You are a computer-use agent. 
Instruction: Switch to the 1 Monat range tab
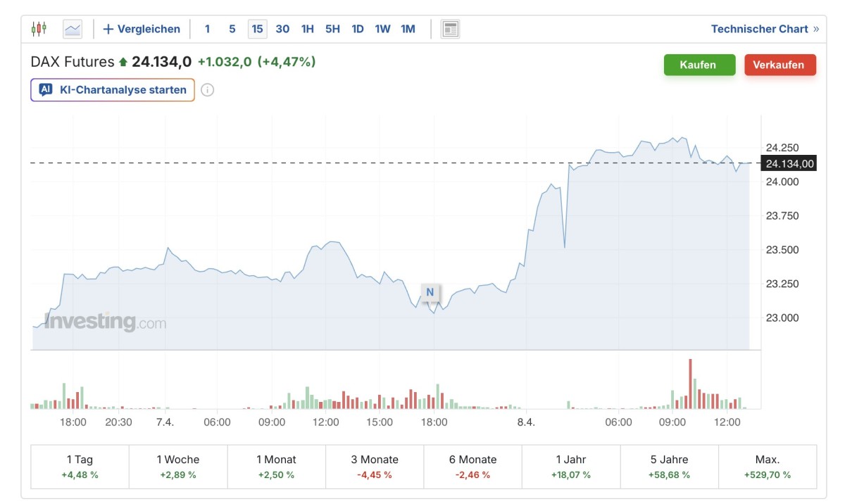276,467
